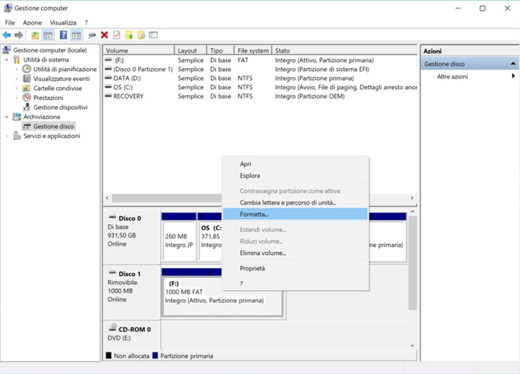
Task: Expand the Utilità di pianificazione node
Action: tap(17, 69)
